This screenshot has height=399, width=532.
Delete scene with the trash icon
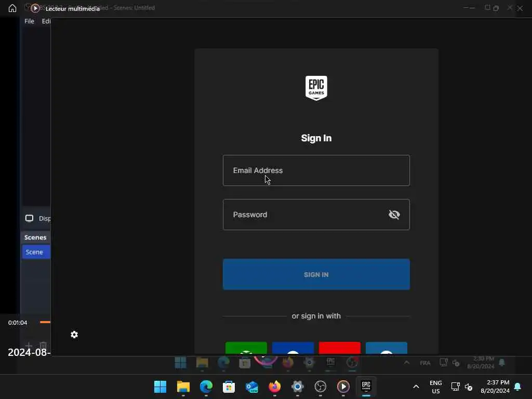(x=43, y=345)
